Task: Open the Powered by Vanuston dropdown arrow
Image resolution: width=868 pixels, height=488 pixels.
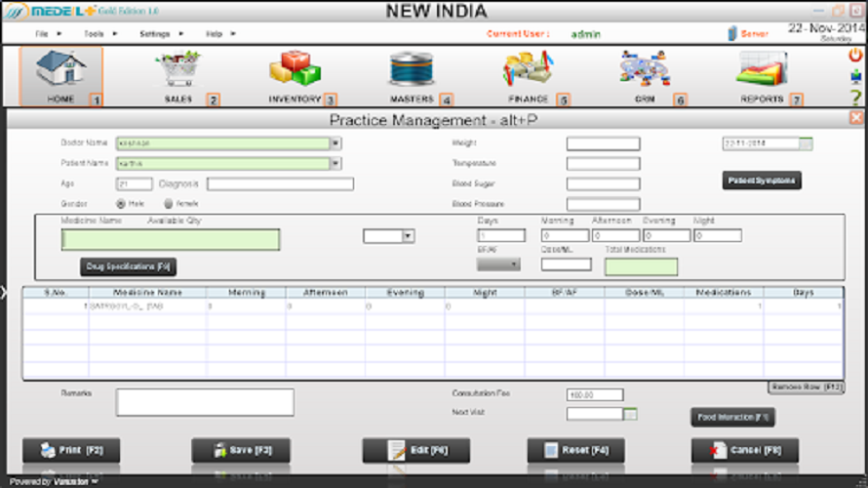Action: coord(96,482)
